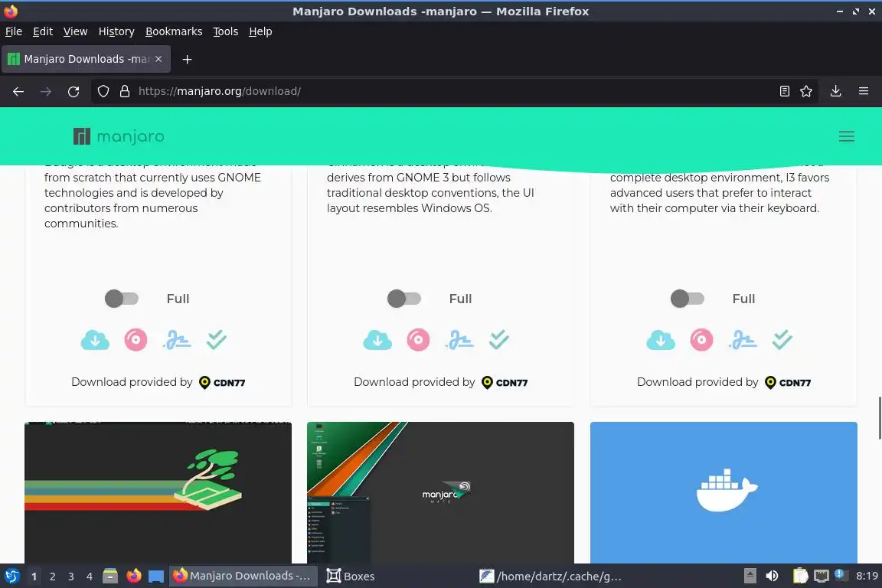882x588 pixels.
Task: Open the Bookmarks menu
Action: pos(174,31)
